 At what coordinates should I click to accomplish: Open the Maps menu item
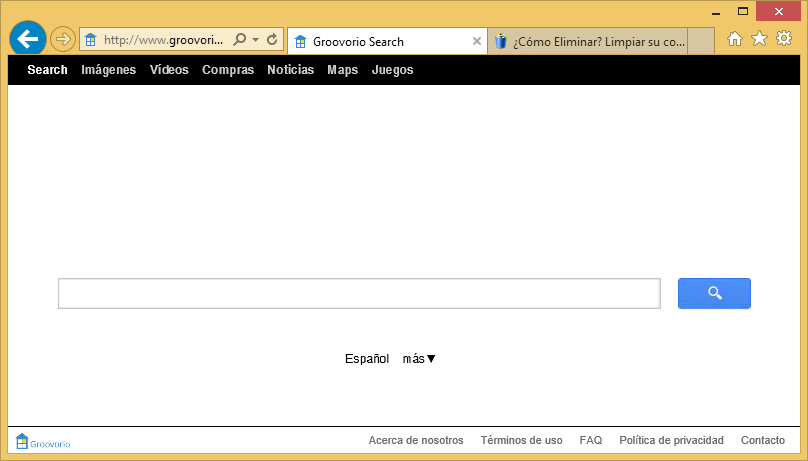click(x=343, y=70)
